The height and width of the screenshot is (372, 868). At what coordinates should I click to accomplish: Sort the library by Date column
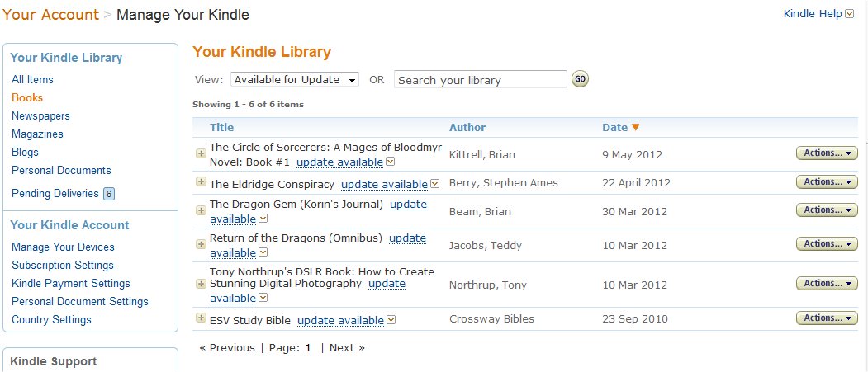tap(615, 128)
